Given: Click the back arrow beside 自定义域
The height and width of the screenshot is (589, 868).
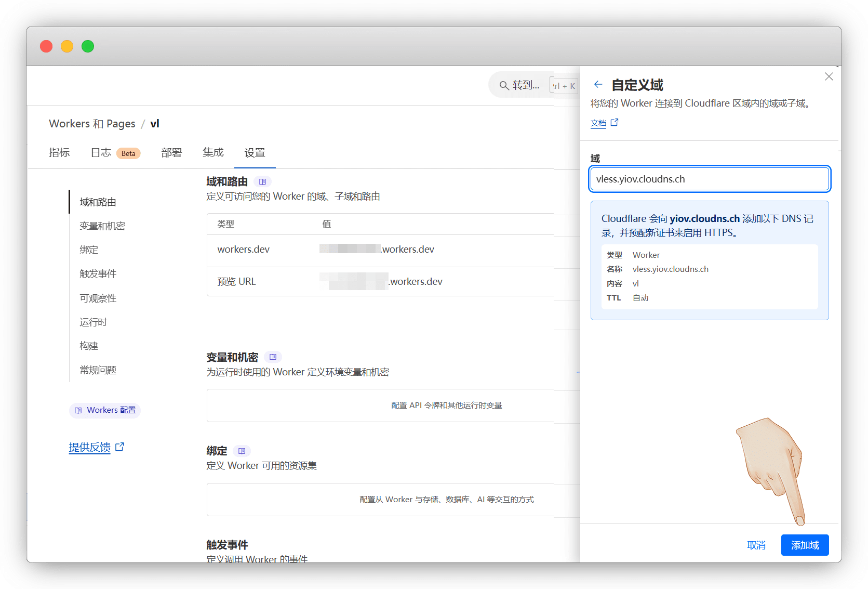Looking at the screenshot, I should pyautogui.click(x=598, y=84).
